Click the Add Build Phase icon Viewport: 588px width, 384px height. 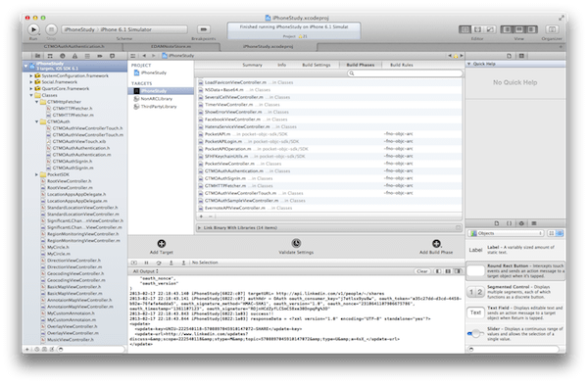tap(436, 244)
